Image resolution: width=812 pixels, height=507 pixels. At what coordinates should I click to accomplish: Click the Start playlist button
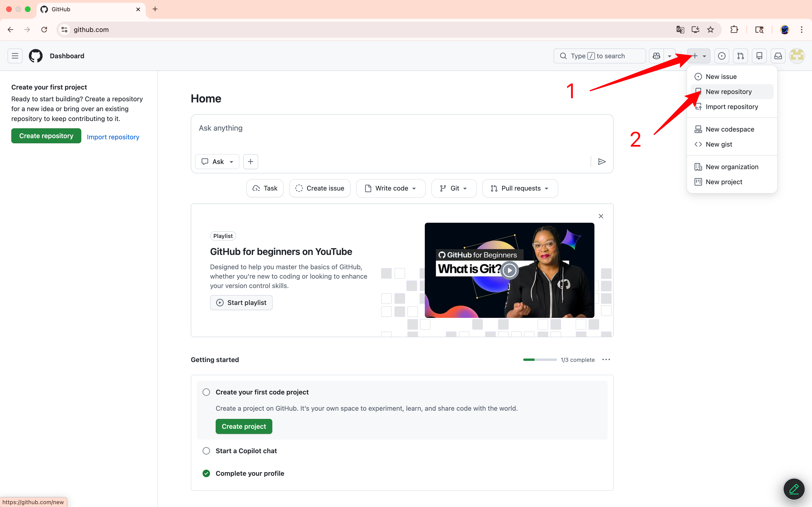[241, 302]
